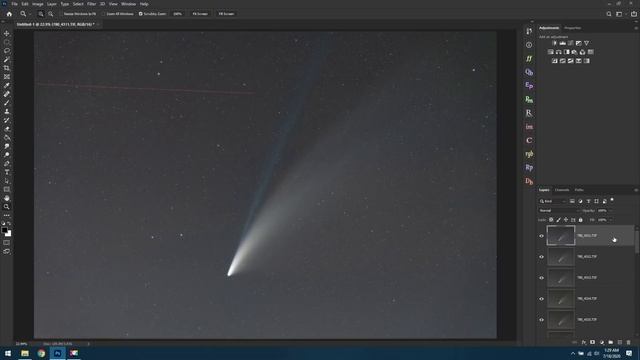Select the Crop tool
The height and width of the screenshot is (360, 640).
[7, 68]
